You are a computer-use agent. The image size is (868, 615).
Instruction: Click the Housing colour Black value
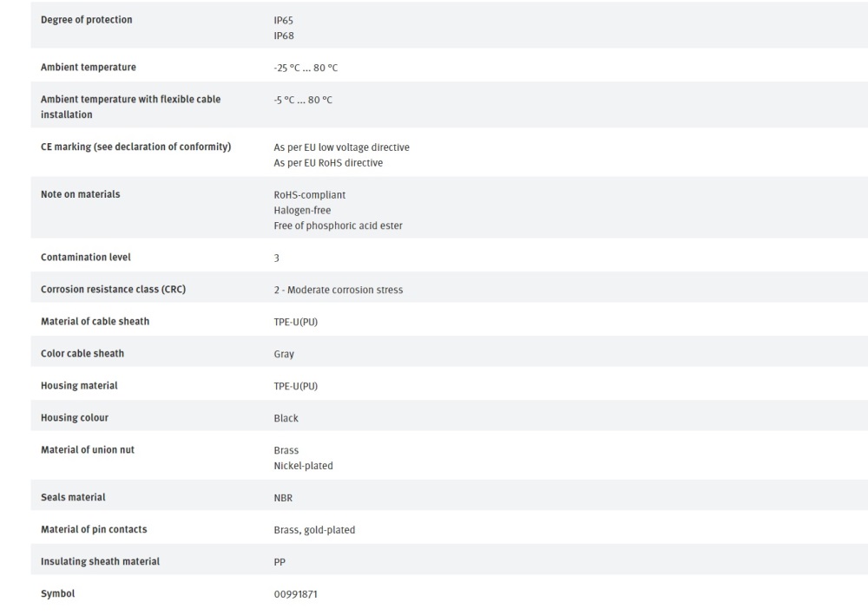point(286,418)
